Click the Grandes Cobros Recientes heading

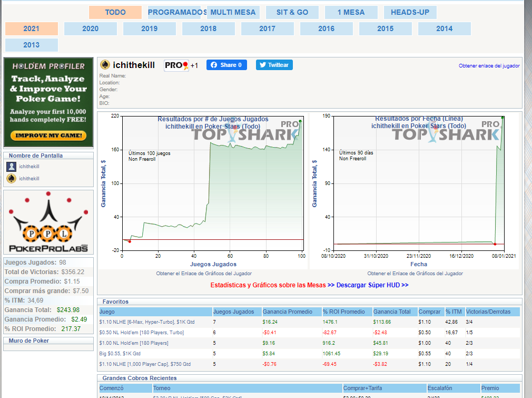tap(140, 378)
